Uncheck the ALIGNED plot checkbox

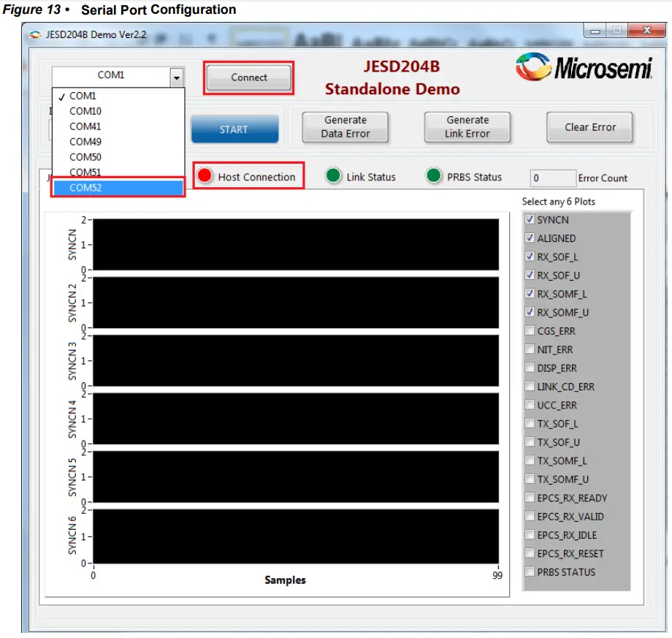530,238
